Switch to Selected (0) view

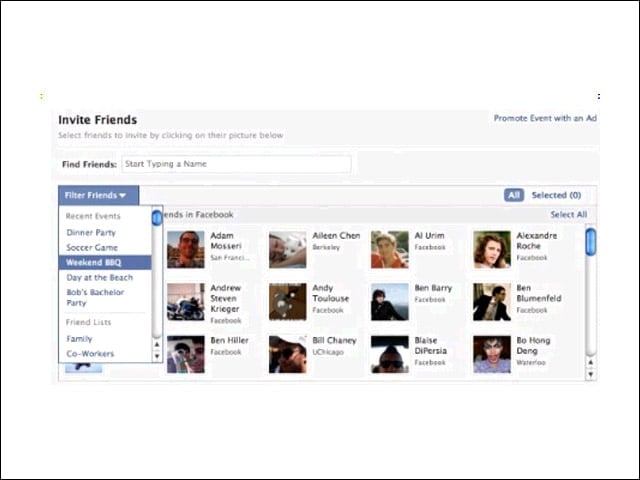click(556, 195)
